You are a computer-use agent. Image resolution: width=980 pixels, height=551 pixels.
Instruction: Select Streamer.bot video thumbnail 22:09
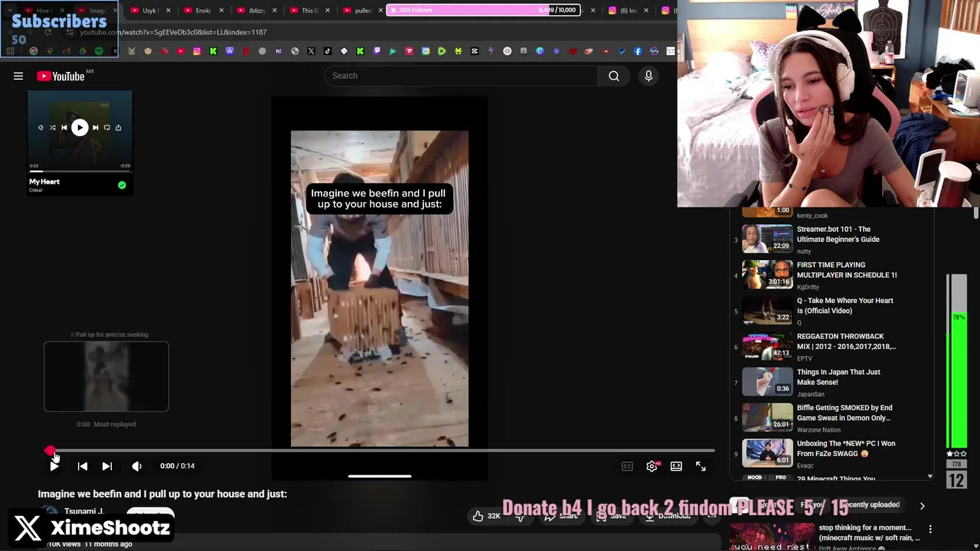[767, 239]
